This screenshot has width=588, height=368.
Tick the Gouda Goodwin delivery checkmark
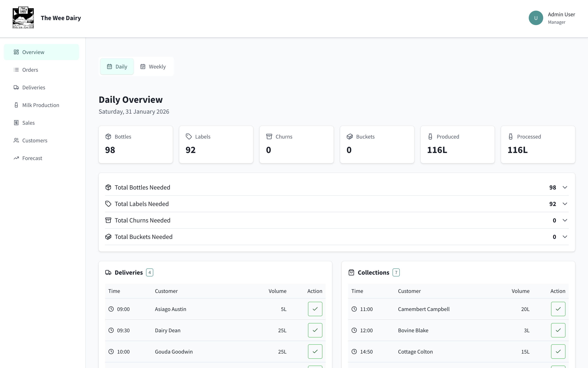tap(315, 352)
